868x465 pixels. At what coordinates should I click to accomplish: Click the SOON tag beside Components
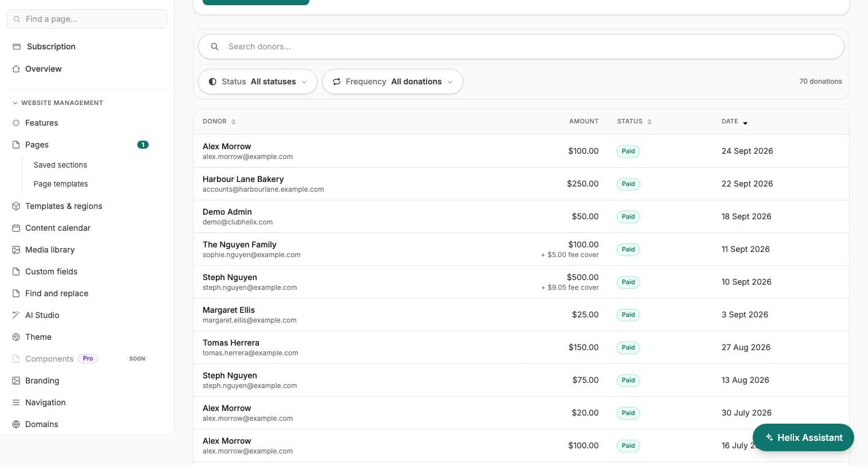pos(137,359)
